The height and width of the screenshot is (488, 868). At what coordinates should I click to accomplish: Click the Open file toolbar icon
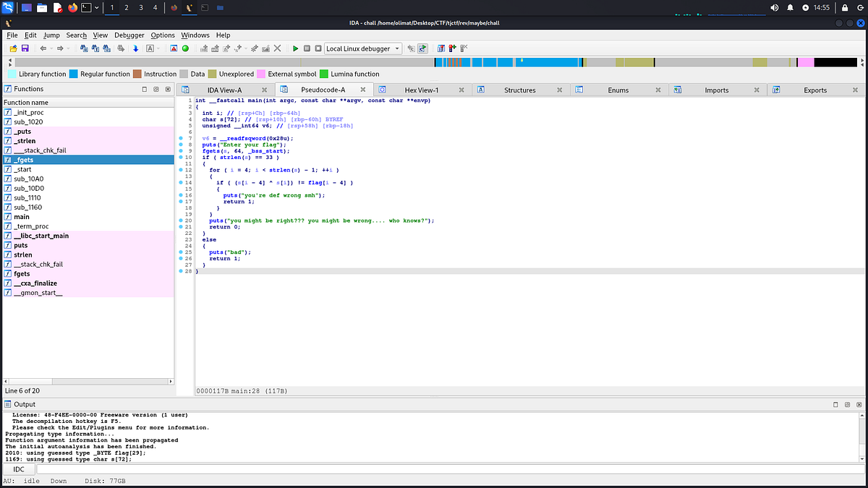tap(13, 48)
